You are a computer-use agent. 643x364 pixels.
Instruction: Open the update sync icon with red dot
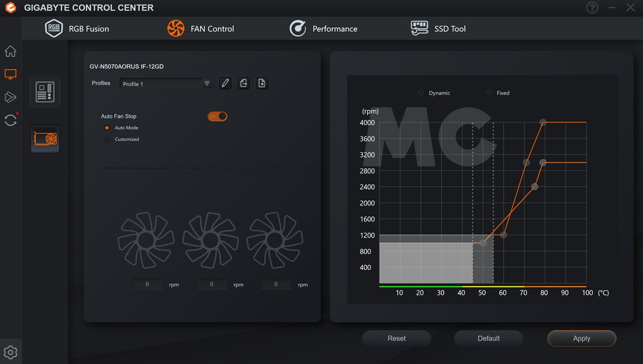[x=11, y=120]
